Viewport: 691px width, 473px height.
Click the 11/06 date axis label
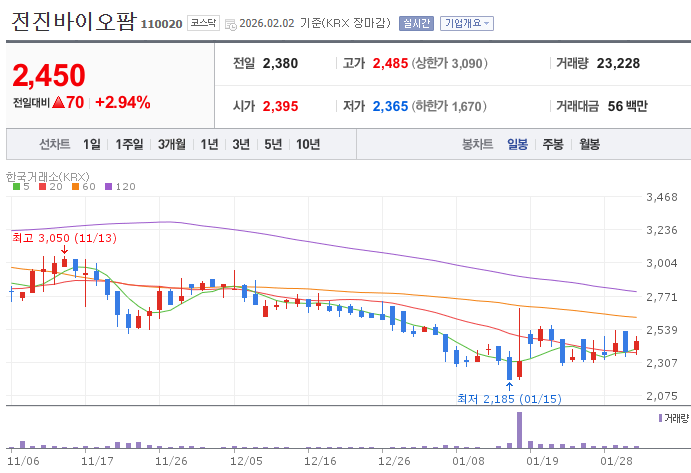pos(23,461)
